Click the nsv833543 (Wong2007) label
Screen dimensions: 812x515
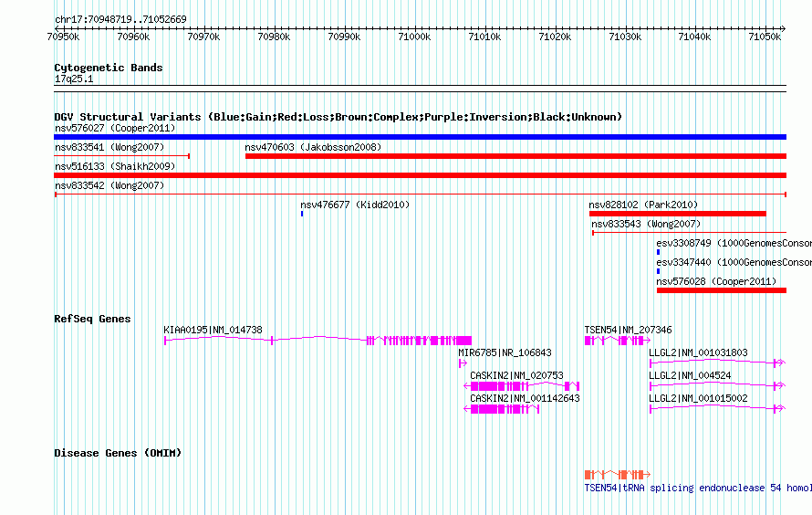tap(646, 224)
